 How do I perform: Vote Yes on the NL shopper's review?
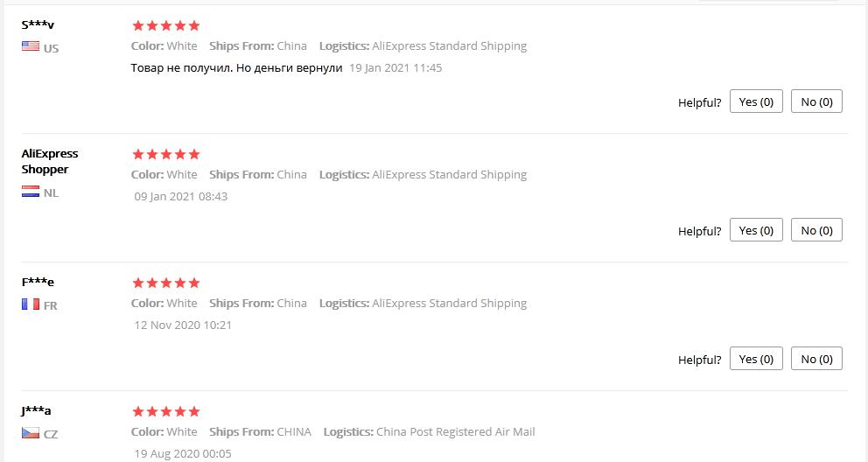point(756,230)
